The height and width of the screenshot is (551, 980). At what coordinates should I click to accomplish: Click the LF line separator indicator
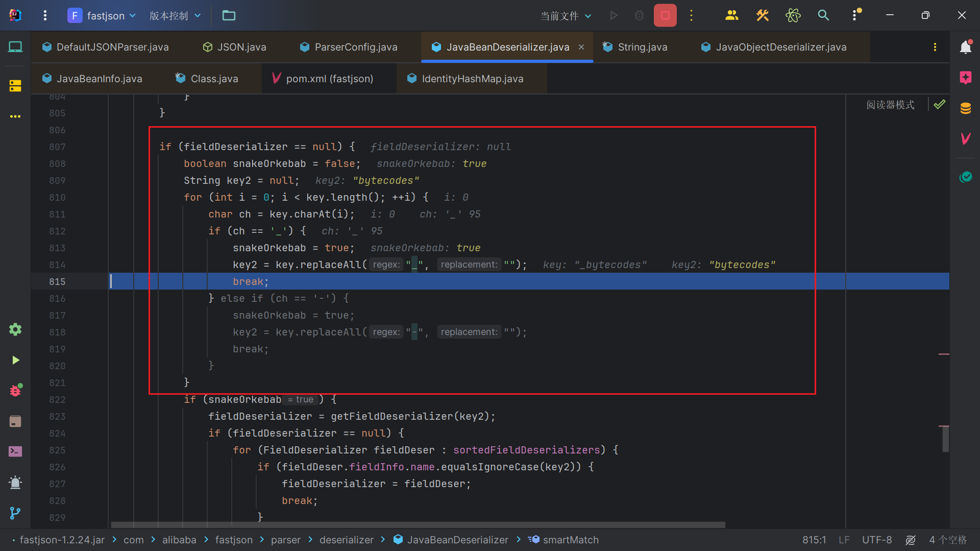[x=844, y=540]
